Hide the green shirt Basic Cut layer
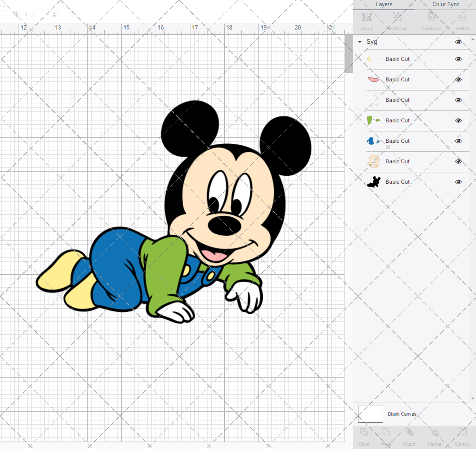 [x=458, y=120]
